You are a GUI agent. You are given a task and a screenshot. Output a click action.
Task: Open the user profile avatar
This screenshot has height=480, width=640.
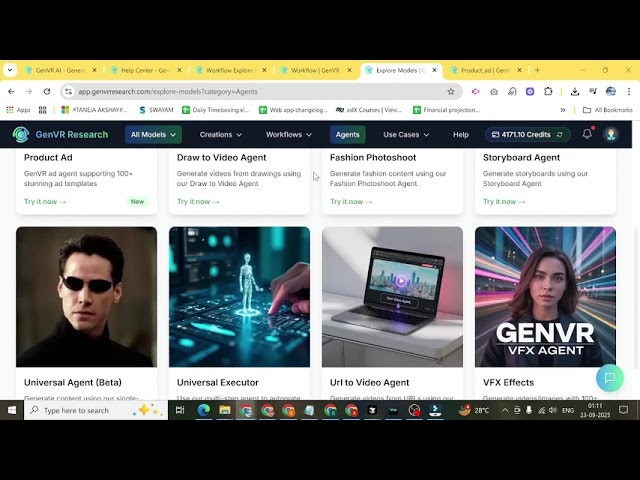(611, 134)
